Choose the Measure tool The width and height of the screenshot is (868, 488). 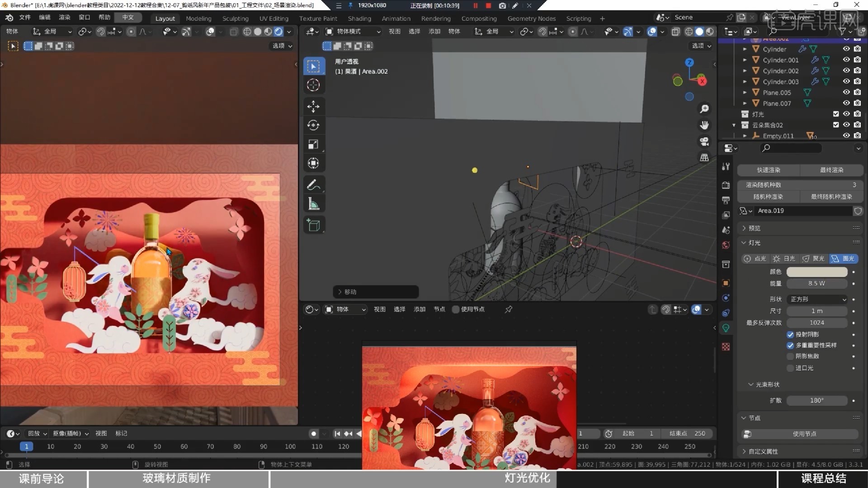(x=313, y=204)
